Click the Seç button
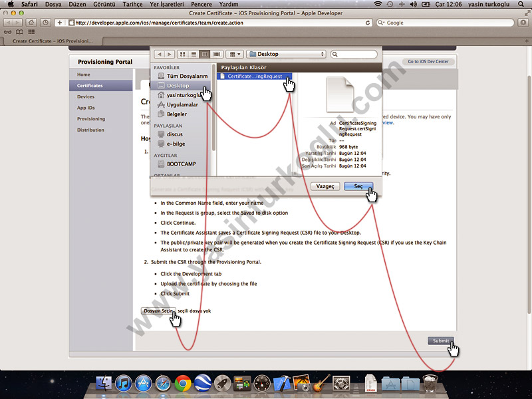This screenshot has width=532, height=399. 358,186
